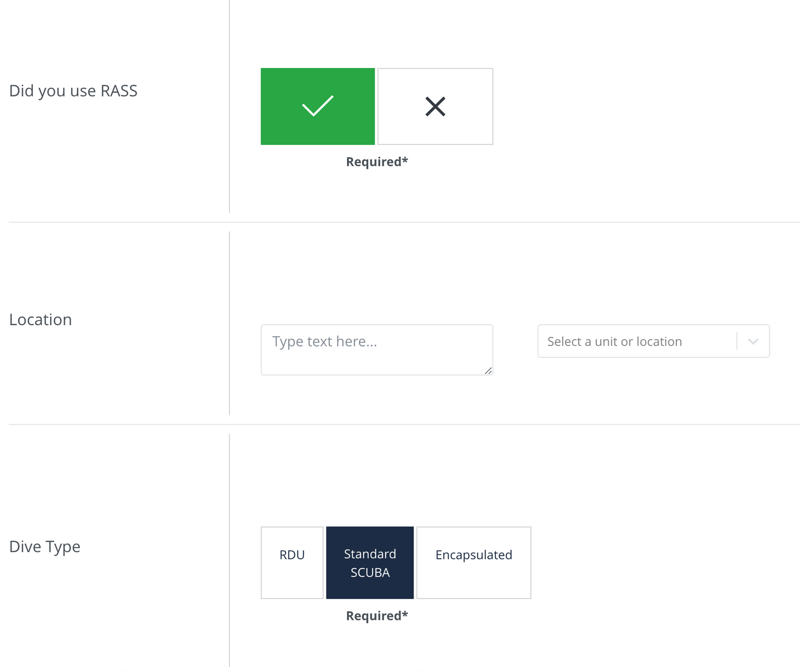Click the divider line inside location dropdown
The width and height of the screenshot is (800, 672).
coord(736,341)
